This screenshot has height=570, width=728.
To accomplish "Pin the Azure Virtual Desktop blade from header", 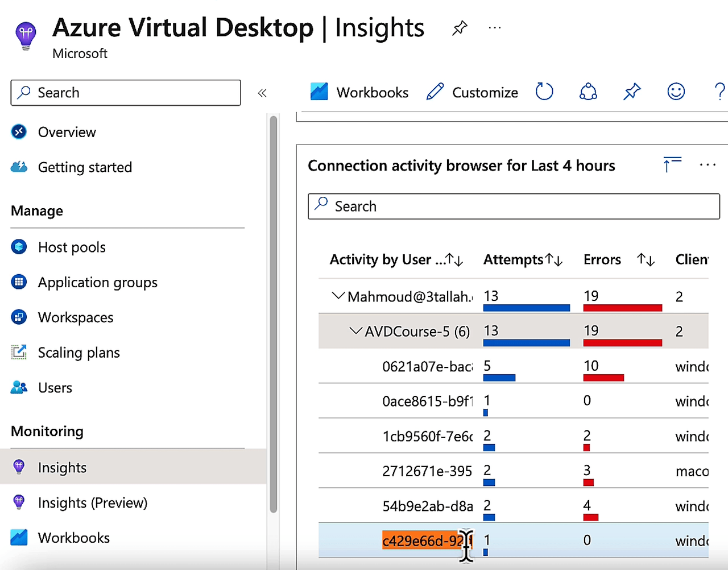I will [x=460, y=28].
